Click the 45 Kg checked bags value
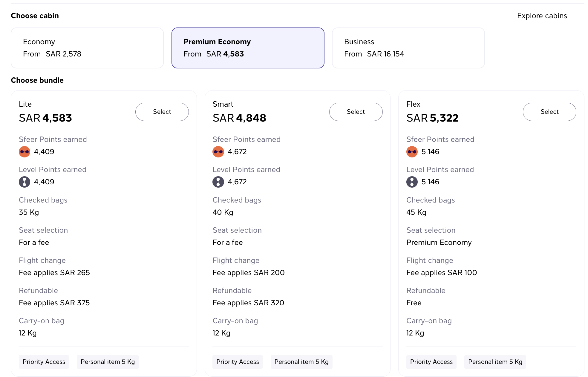 click(x=416, y=212)
